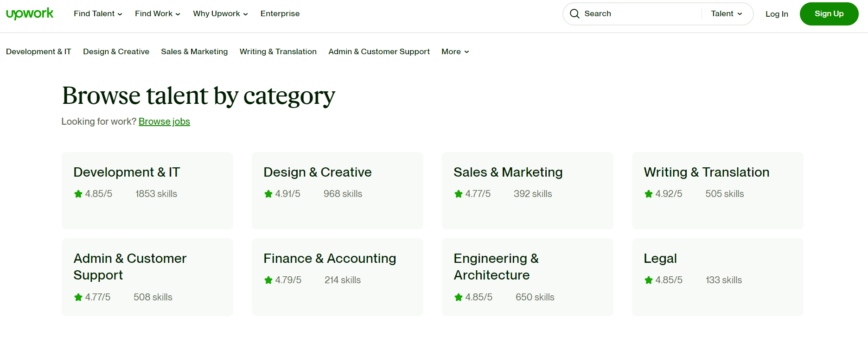Expand the Find Talent dropdown

[97, 13]
